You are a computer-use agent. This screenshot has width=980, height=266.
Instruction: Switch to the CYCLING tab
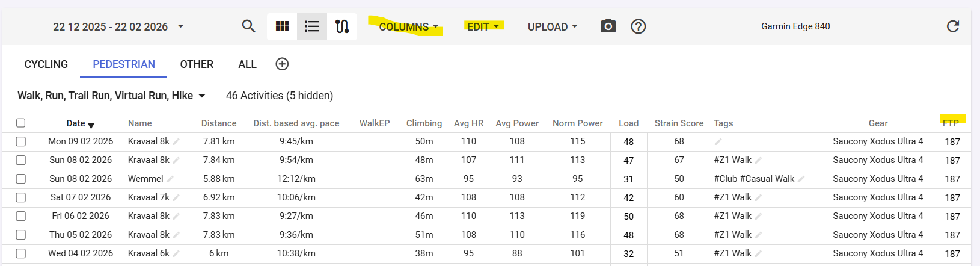pos(46,64)
